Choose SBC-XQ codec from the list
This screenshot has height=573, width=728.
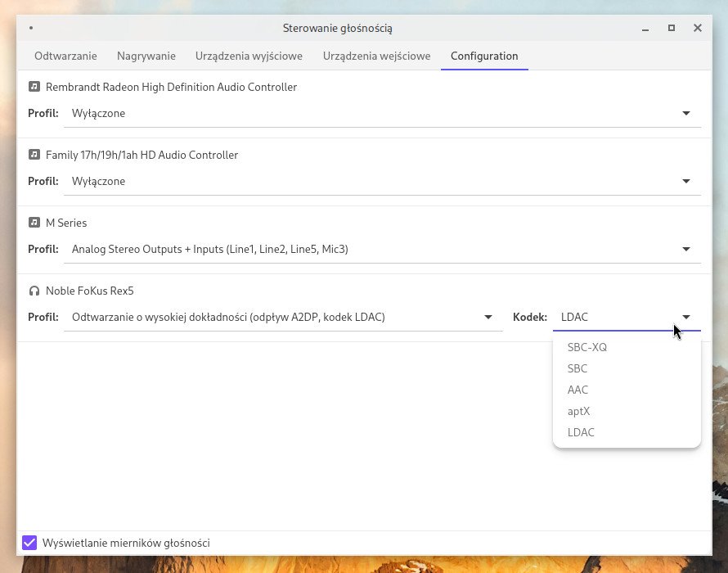(x=627, y=347)
